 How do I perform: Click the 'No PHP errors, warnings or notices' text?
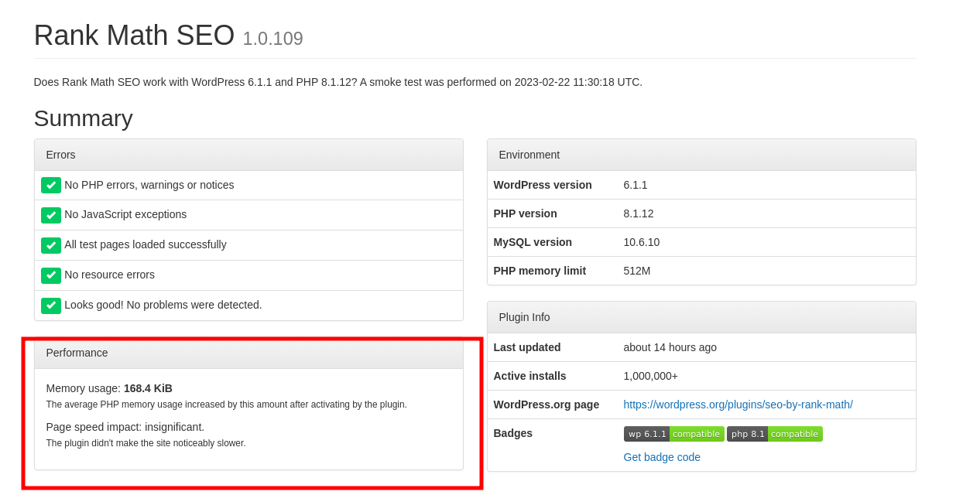tap(149, 185)
